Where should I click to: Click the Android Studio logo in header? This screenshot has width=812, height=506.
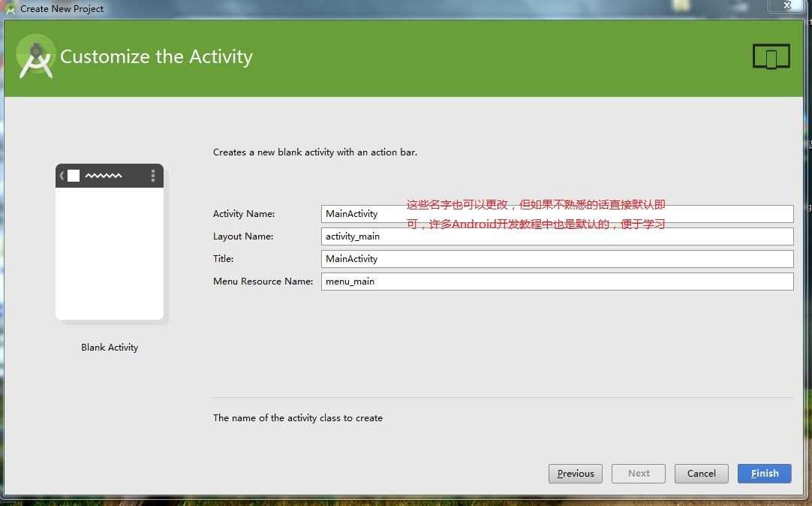[35, 57]
